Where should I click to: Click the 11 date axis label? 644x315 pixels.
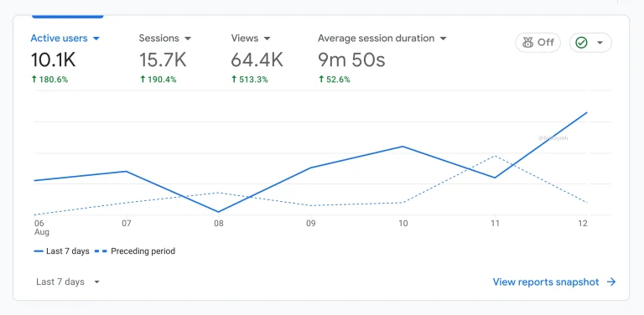495,224
